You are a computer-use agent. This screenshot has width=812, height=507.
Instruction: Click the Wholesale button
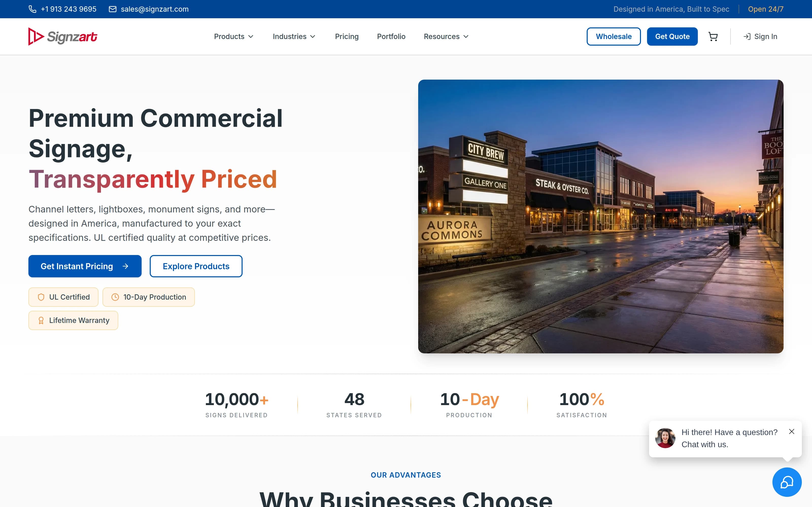coord(614,37)
